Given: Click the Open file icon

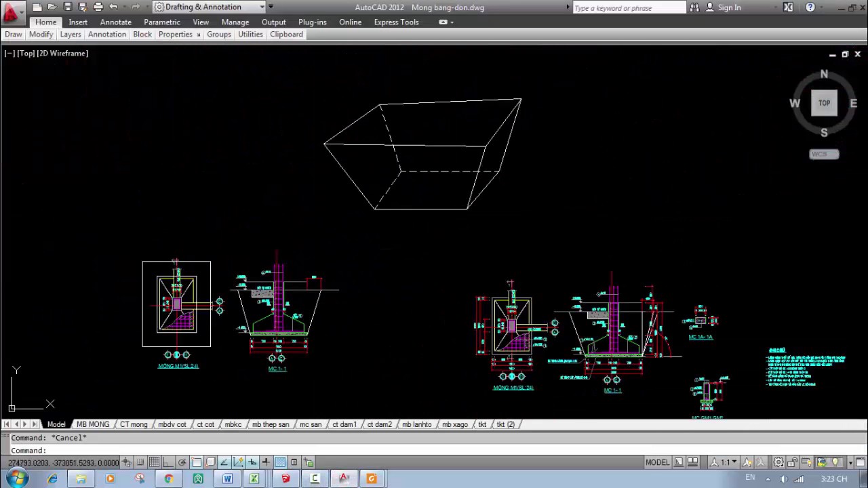Looking at the screenshot, I should (53, 7).
